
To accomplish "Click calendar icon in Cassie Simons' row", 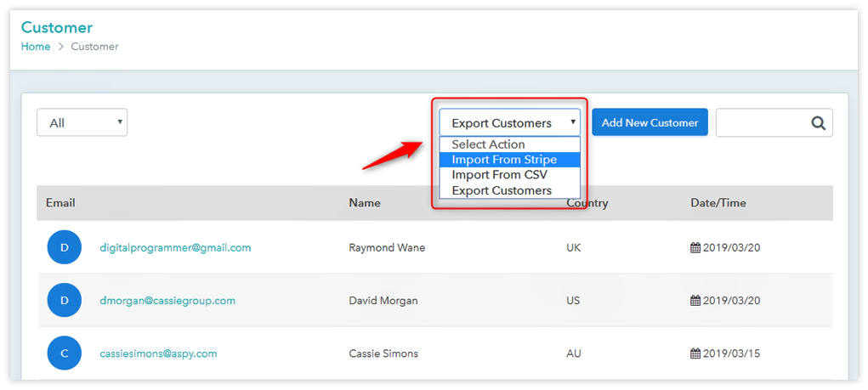I will 695,353.
